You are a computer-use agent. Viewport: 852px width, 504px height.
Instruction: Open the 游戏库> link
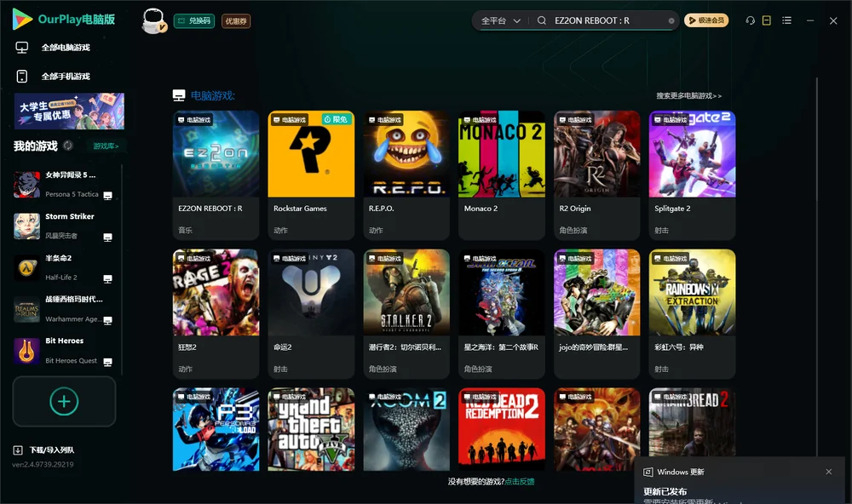click(106, 146)
